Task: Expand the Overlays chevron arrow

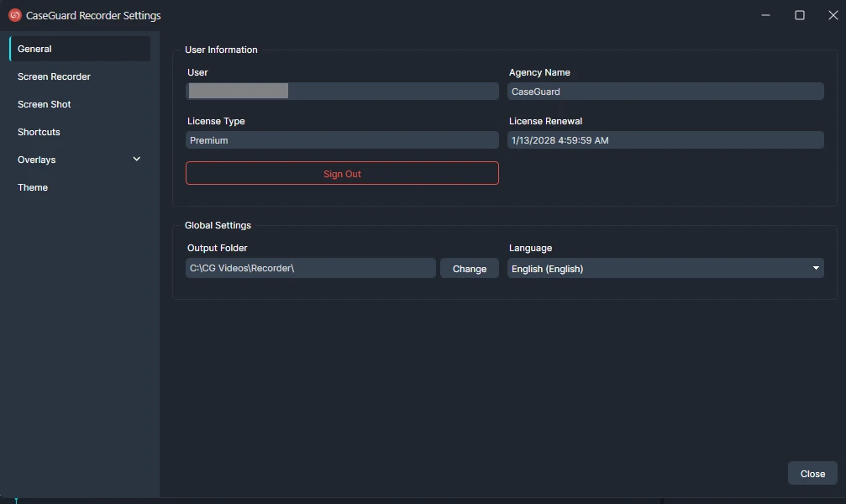Action: point(136,160)
